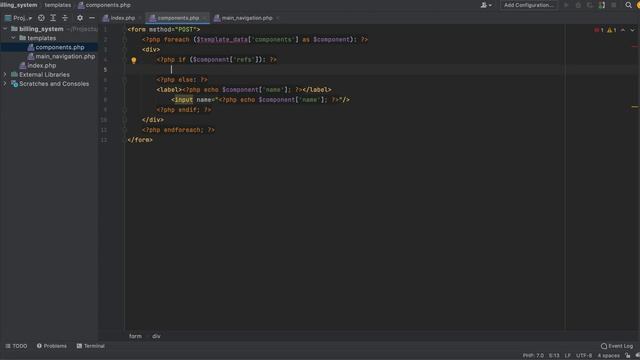Viewport: 640px width, 360px height.
Task: Fold the div block on line 3
Action: (x=125, y=50)
